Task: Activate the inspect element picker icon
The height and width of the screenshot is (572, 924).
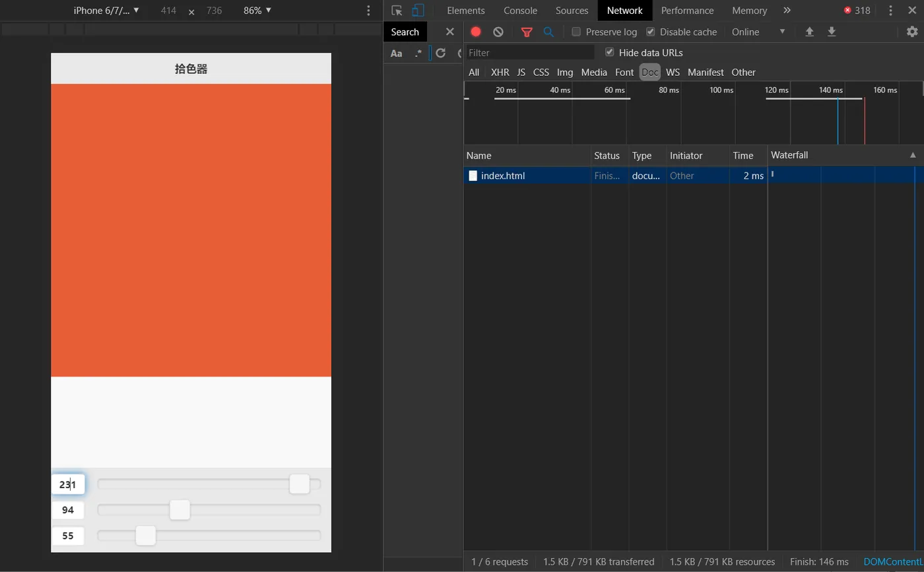Action: 397,11
